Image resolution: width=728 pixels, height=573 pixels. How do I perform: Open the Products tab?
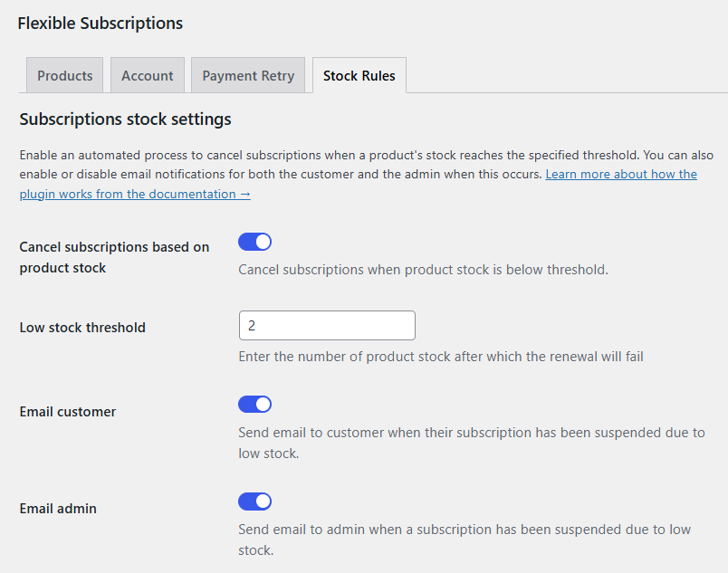click(x=64, y=75)
